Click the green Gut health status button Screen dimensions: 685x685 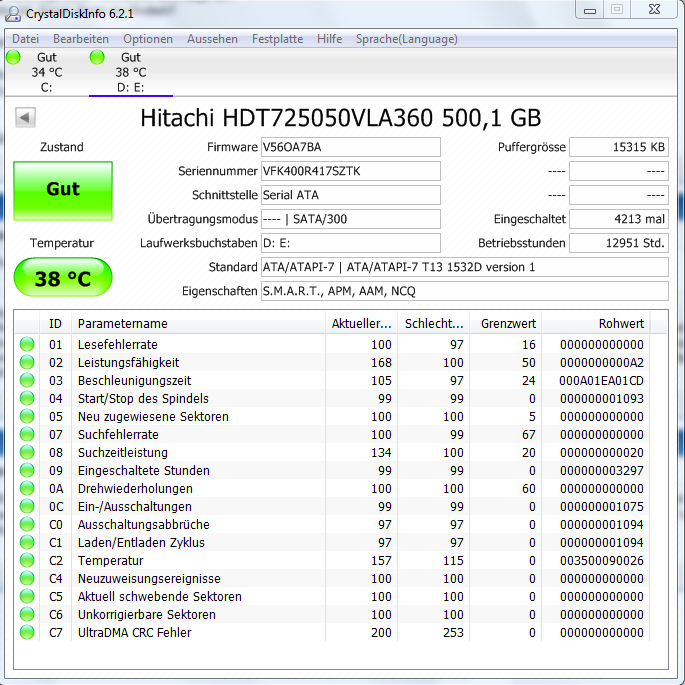pos(63,190)
